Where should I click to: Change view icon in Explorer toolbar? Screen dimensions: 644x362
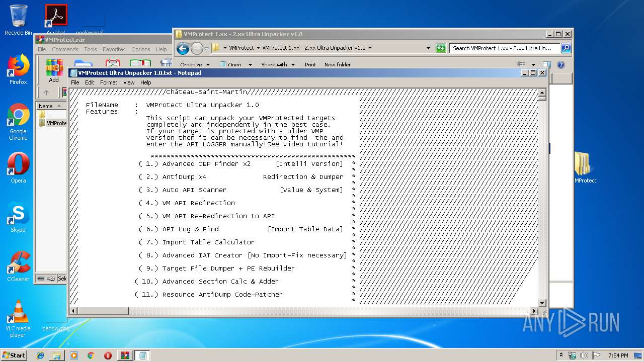click(x=521, y=64)
